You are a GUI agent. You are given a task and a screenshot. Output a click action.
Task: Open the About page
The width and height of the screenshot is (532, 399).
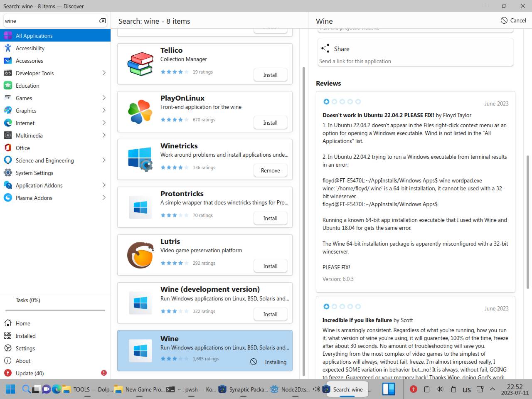55,361
